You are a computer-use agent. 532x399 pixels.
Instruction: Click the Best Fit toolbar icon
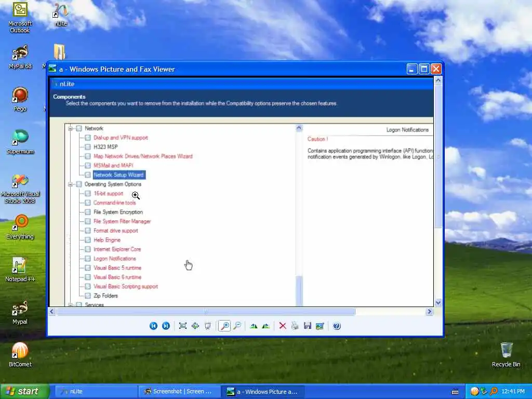[x=183, y=326]
